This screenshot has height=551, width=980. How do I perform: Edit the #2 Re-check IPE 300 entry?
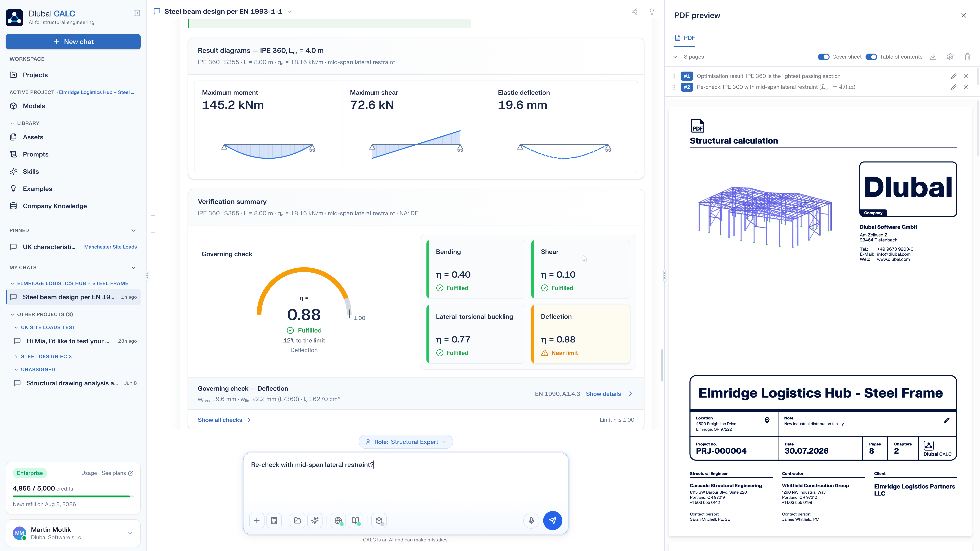click(x=954, y=87)
